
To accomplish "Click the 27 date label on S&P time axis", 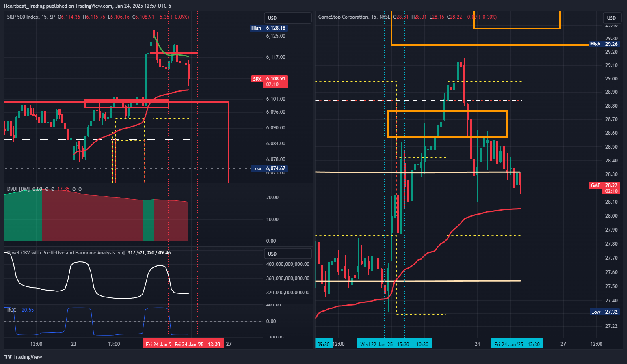I will click(x=229, y=344).
